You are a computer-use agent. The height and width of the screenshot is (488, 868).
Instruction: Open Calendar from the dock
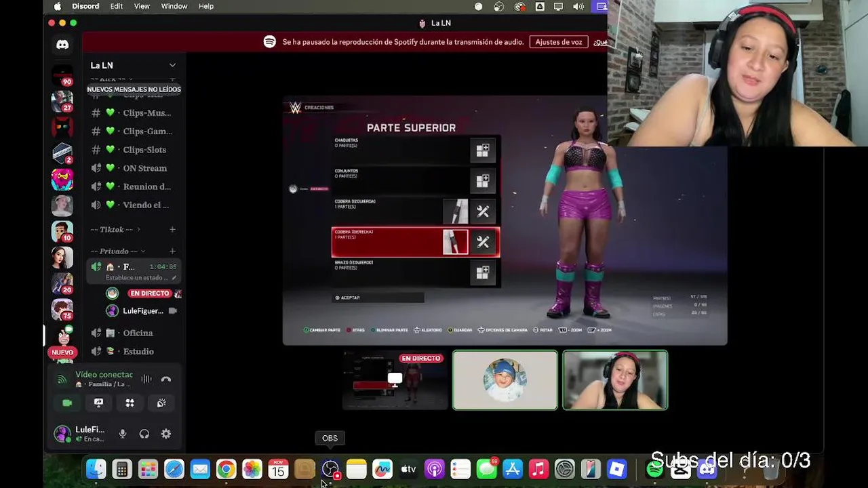tap(278, 469)
